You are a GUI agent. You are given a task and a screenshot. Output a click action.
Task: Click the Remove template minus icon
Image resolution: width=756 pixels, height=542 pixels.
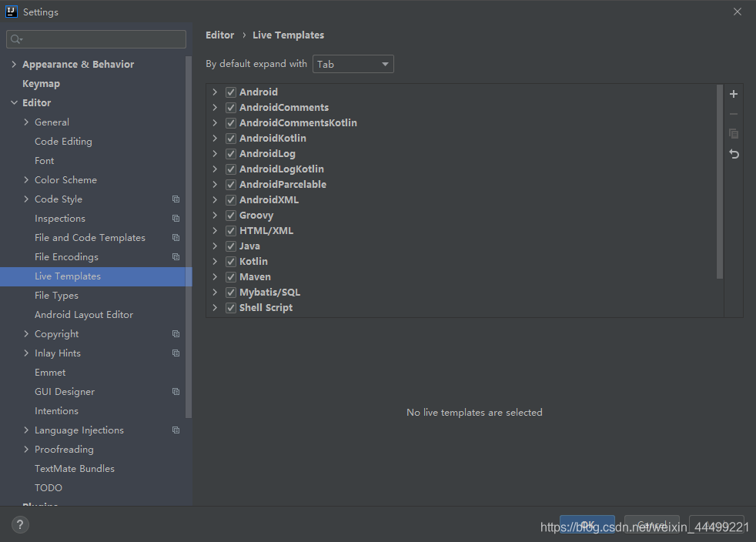734,114
